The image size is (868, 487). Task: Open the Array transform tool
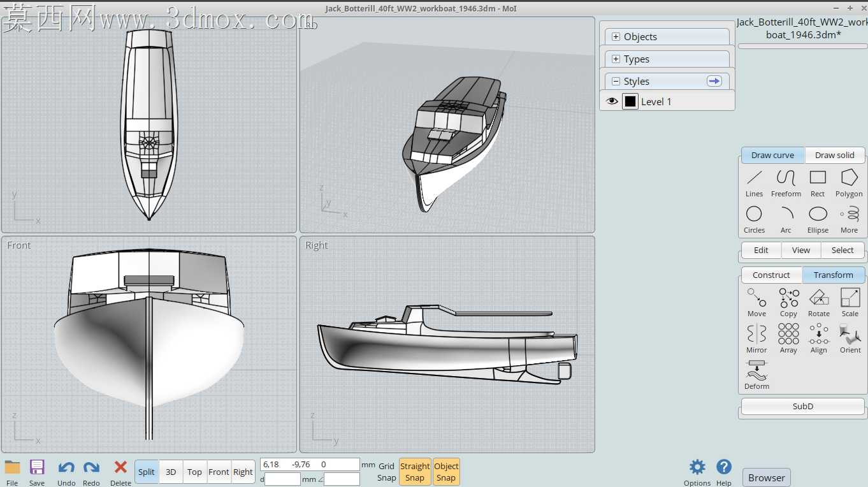[x=788, y=339]
